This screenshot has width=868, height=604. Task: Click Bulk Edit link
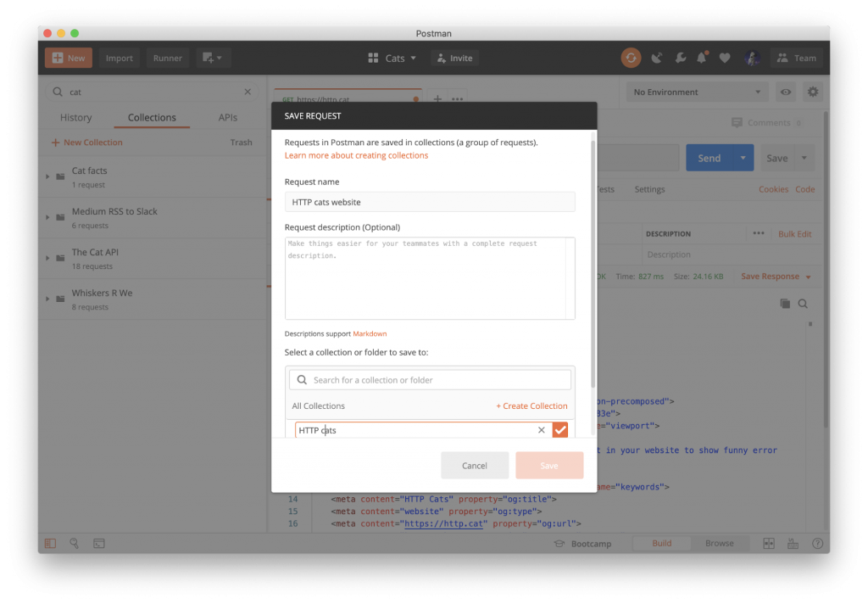pyautogui.click(x=795, y=234)
